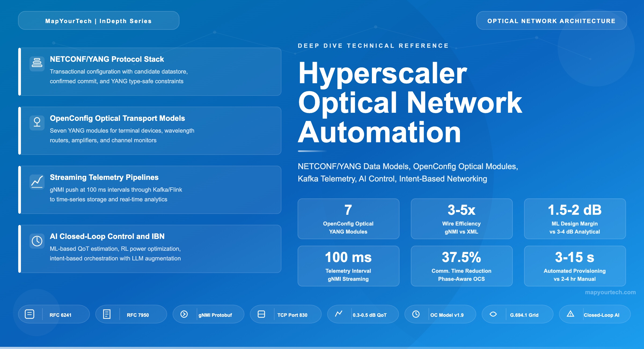
Task: Click the zigzag line icon for 0.3-0.5 dB QoT
Action: 339,313
